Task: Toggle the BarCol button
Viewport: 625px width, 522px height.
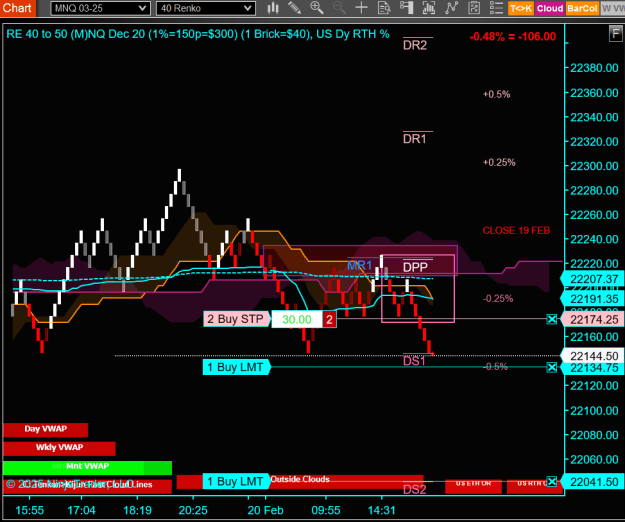Action: coord(582,8)
